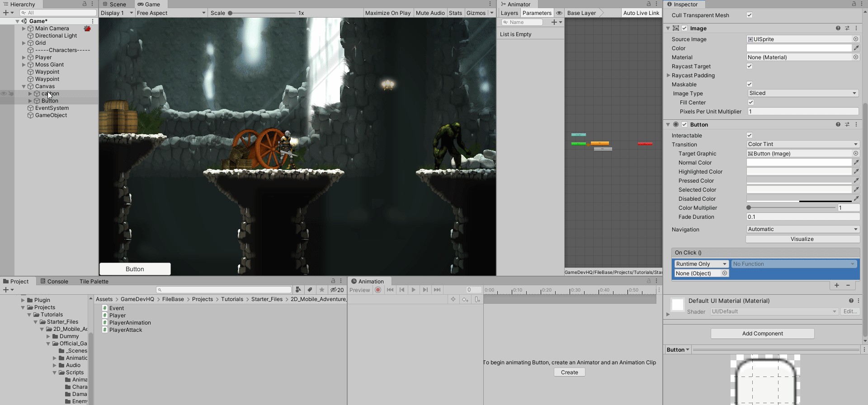The image size is (868, 405).
Task: Click the Gizmos button
Action: tap(476, 13)
